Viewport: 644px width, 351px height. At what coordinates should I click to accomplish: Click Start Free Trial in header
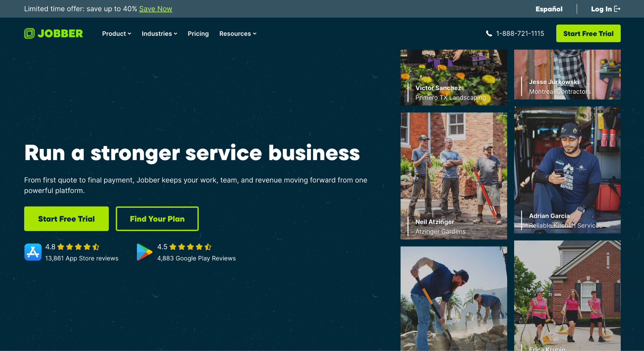[588, 33]
